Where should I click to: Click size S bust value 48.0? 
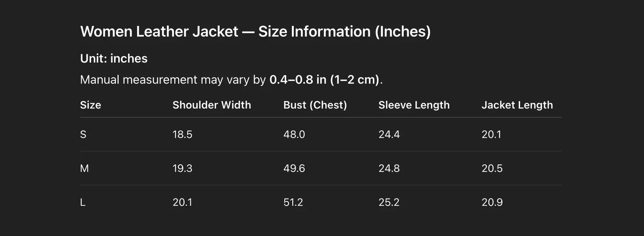294,134
